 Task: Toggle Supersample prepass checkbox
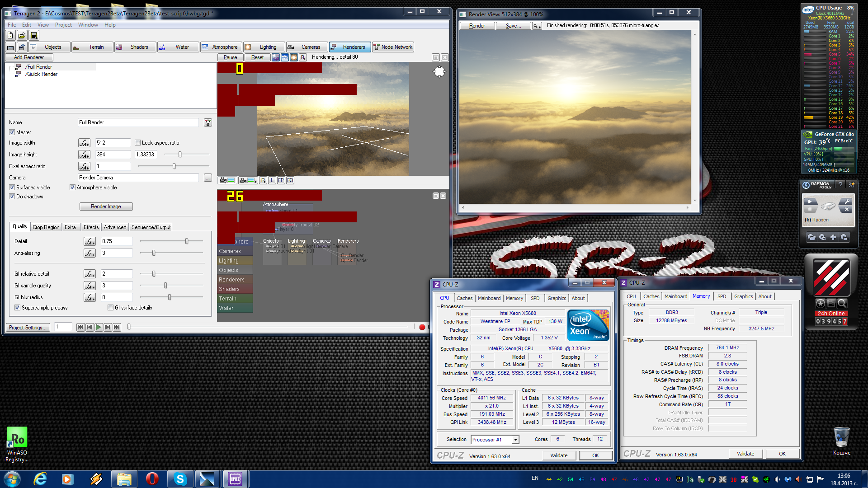(x=17, y=308)
